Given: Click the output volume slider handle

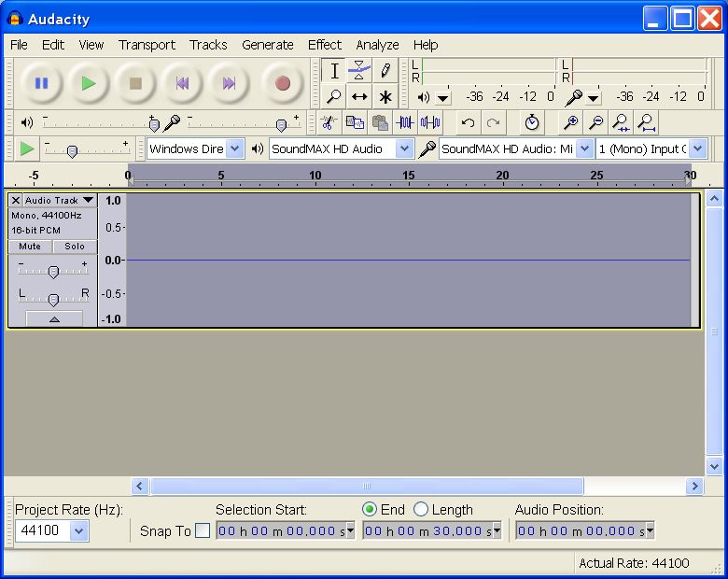Looking at the screenshot, I should pyautogui.click(x=154, y=124).
